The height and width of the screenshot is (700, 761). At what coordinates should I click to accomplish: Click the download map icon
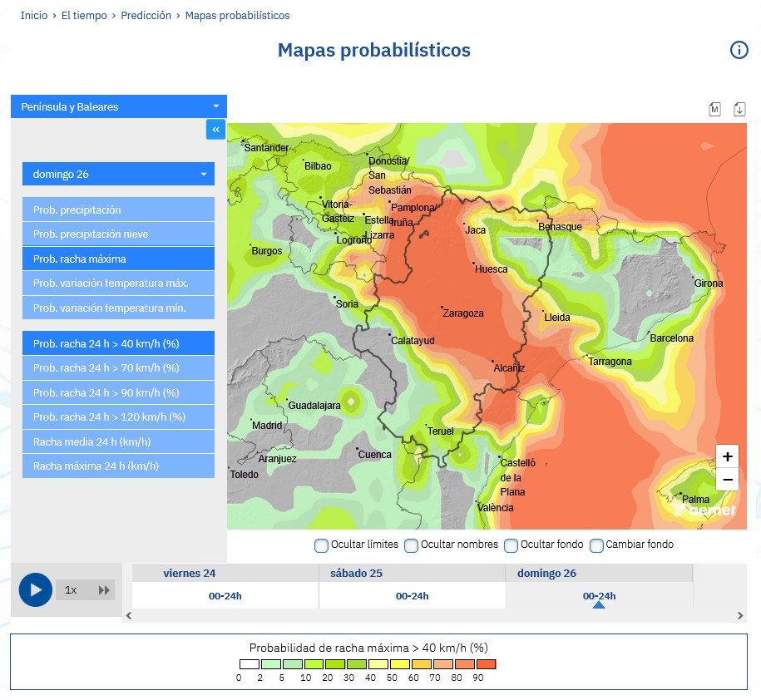tap(739, 109)
